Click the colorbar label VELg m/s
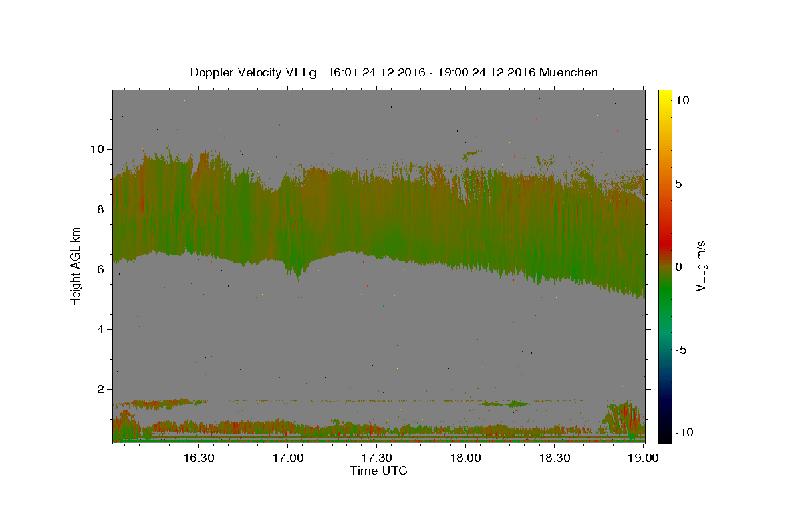 pyautogui.click(x=701, y=267)
